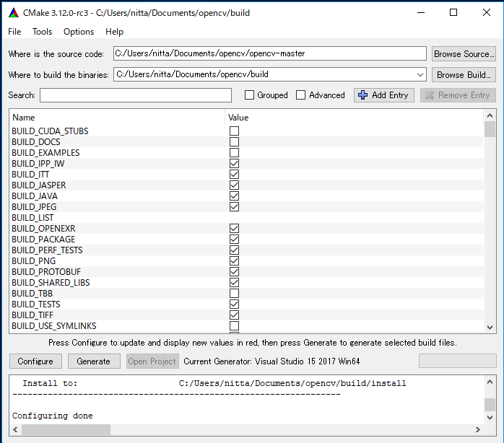Image resolution: width=504 pixels, height=443 pixels.
Task: Enable the BUILD_TBB checkbox
Action: point(234,294)
